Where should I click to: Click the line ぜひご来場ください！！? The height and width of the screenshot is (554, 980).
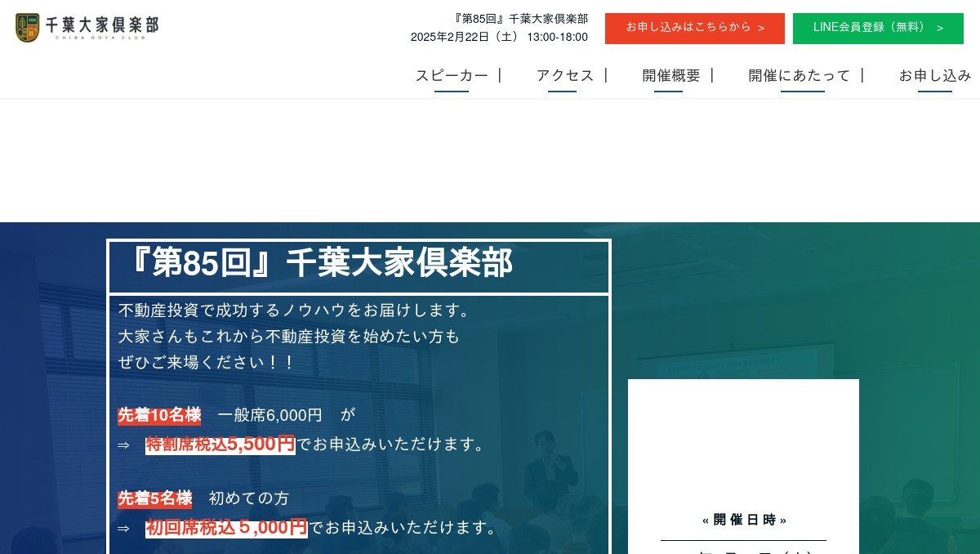207,362
